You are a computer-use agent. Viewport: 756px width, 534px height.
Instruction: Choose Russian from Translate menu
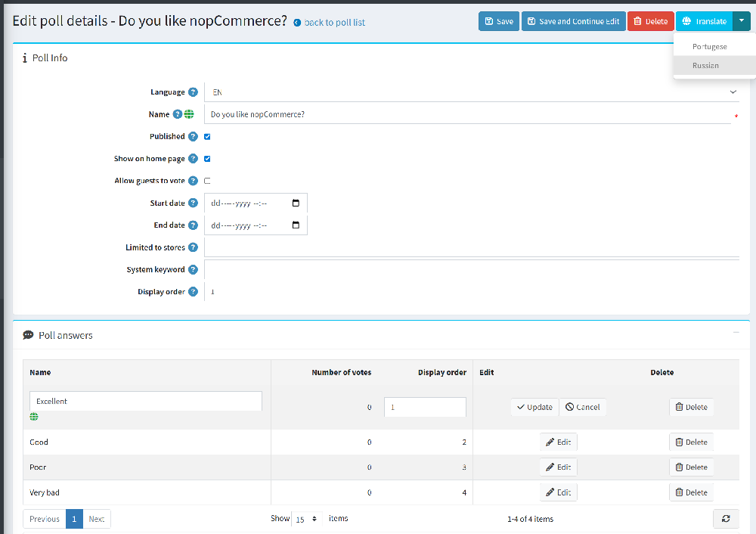point(714,66)
